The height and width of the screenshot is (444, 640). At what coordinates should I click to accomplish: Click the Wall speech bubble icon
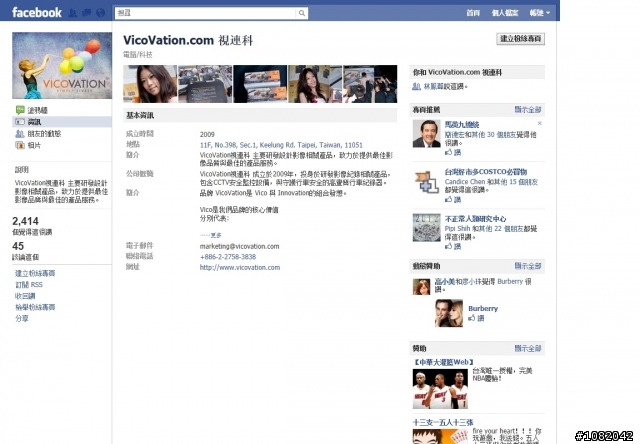pos(20,110)
